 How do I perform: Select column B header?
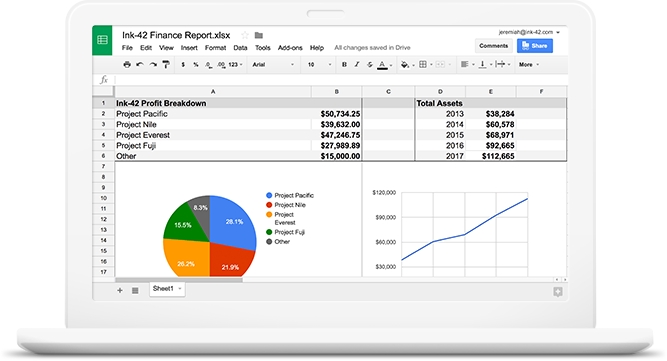pos(336,92)
